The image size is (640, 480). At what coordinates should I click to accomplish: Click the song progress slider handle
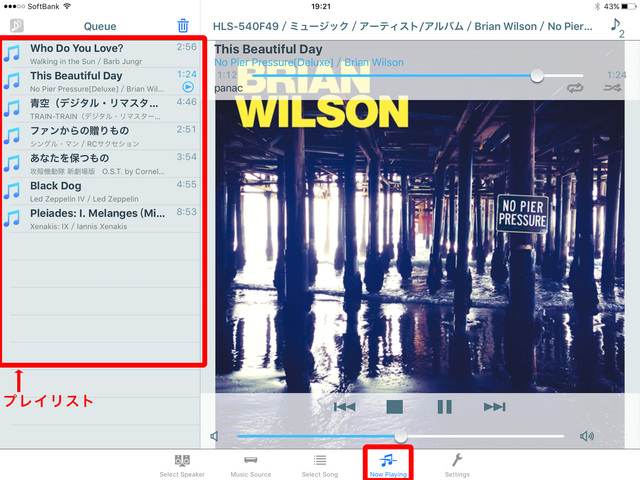(x=538, y=75)
